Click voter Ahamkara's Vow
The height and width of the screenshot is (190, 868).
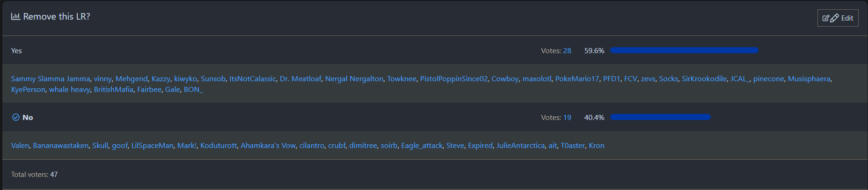(268, 146)
